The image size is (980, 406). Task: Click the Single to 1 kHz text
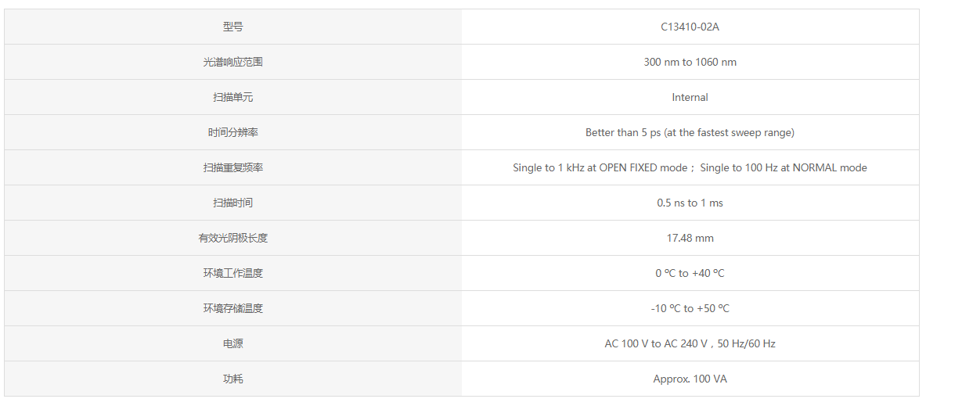click(x=545, y=167)
